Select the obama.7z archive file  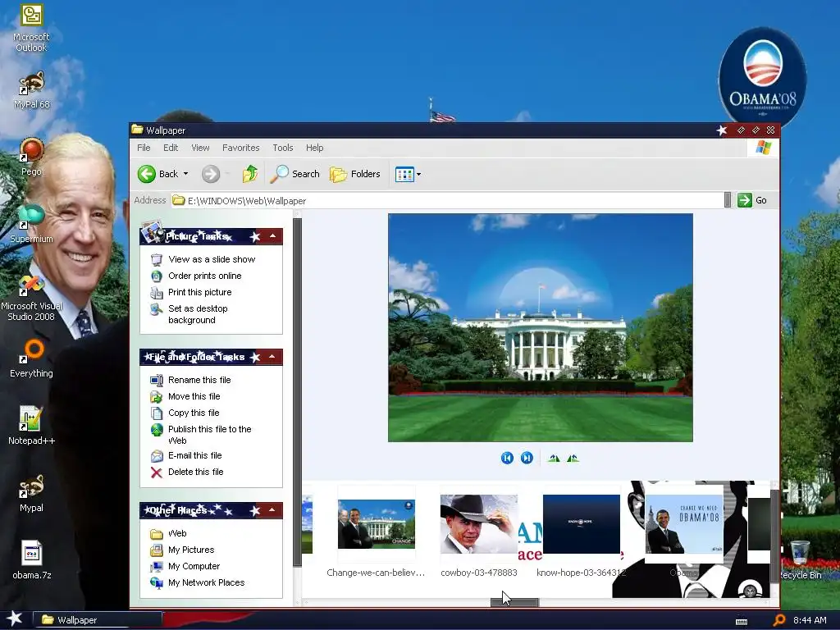pos(31,560)
